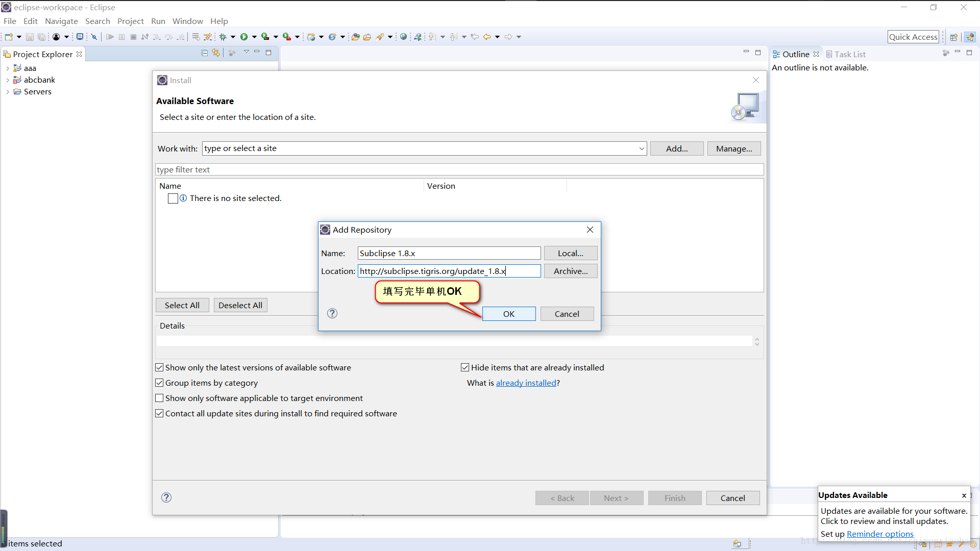This screenshot has height=551, width=980.
Task: Click the Deselect All button
Action: coord(240,305)
